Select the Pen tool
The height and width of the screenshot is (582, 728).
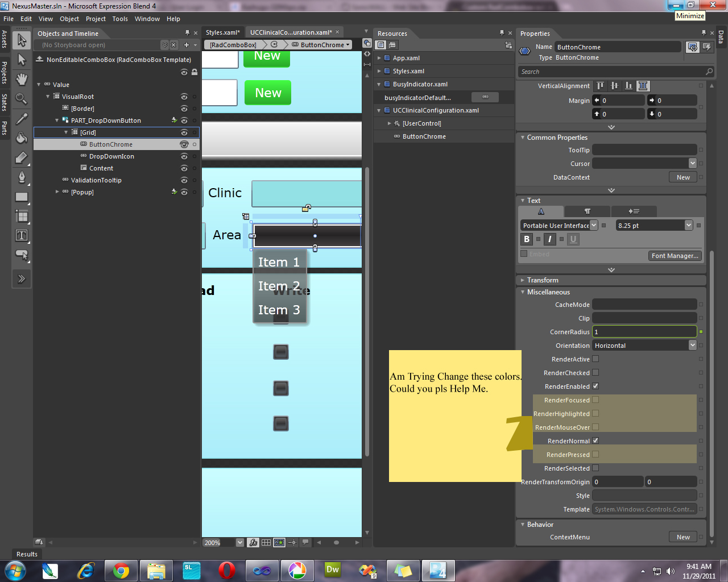pyautogui.click(x=22, y=177)
